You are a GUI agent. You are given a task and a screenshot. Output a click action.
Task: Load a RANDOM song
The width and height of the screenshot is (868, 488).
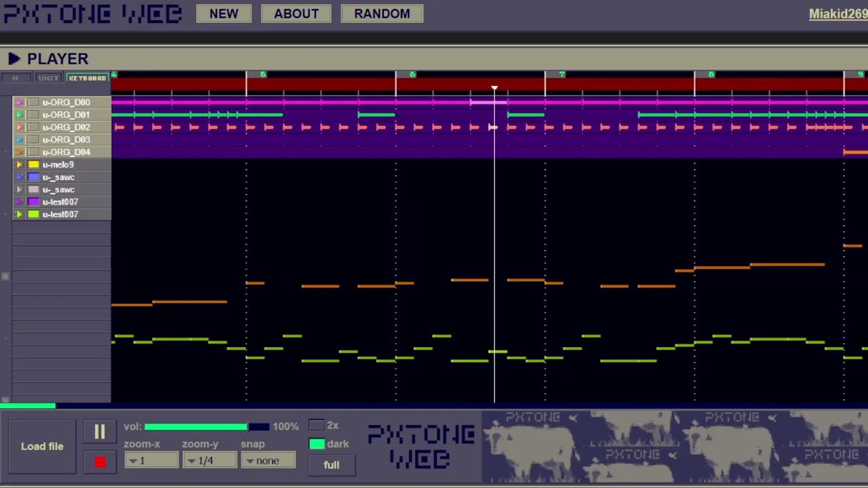382,14
